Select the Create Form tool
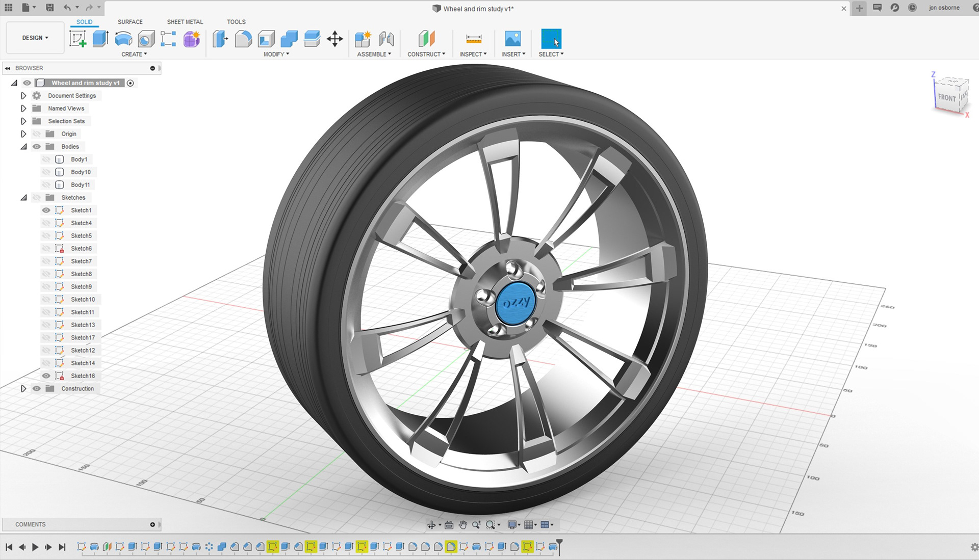This screenshot has width=979, height=560. pyautogui.click(x=192, y=39)
